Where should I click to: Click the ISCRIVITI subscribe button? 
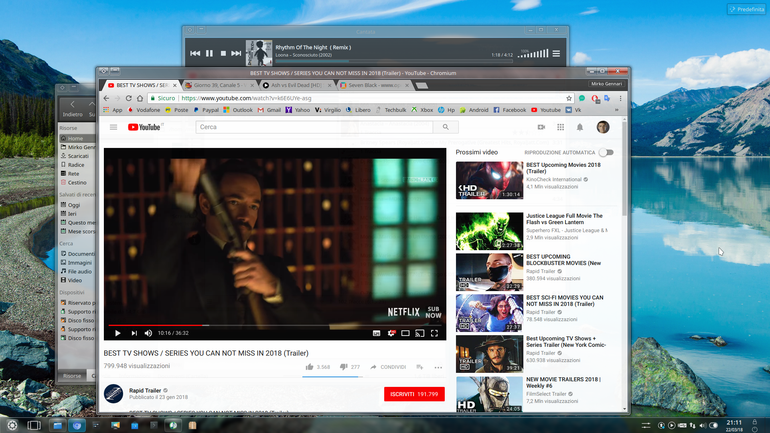click(414, 394)
